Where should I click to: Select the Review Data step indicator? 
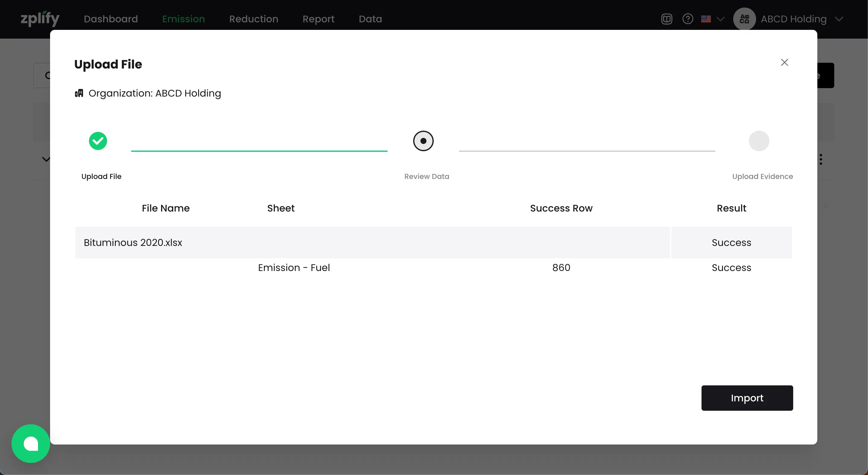tap(423, 141)
